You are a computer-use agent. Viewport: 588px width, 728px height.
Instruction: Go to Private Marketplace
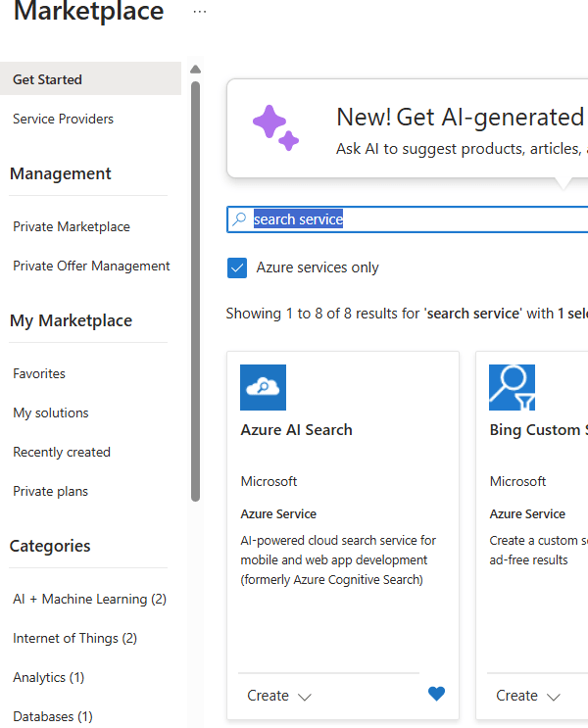click(x=71, y=226)
